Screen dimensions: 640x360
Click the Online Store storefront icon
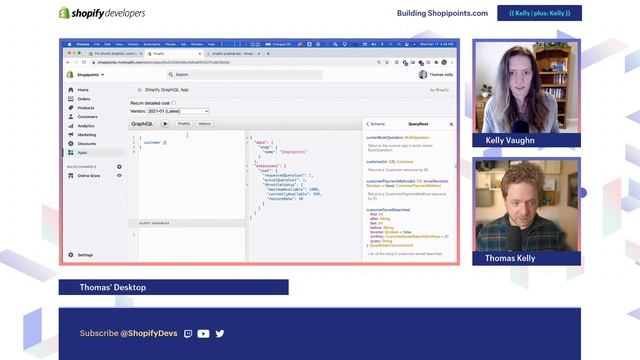click(71, 176)
